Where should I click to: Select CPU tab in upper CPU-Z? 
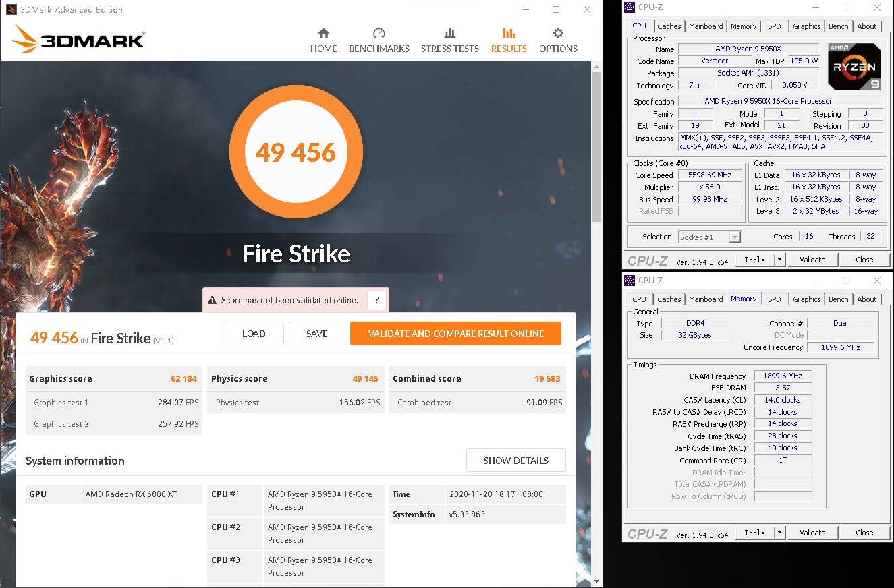pyautogui.click(x=639, y=26)
